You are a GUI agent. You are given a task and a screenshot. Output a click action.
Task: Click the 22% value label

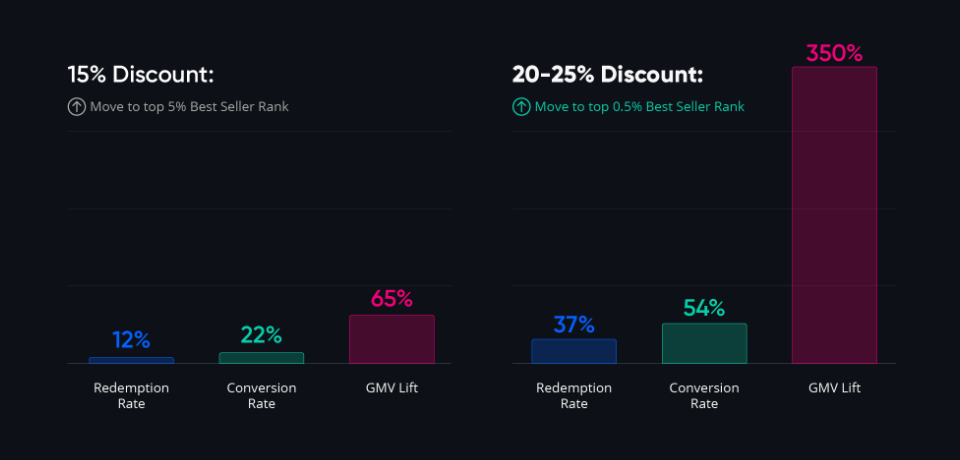tap(261, 335)
